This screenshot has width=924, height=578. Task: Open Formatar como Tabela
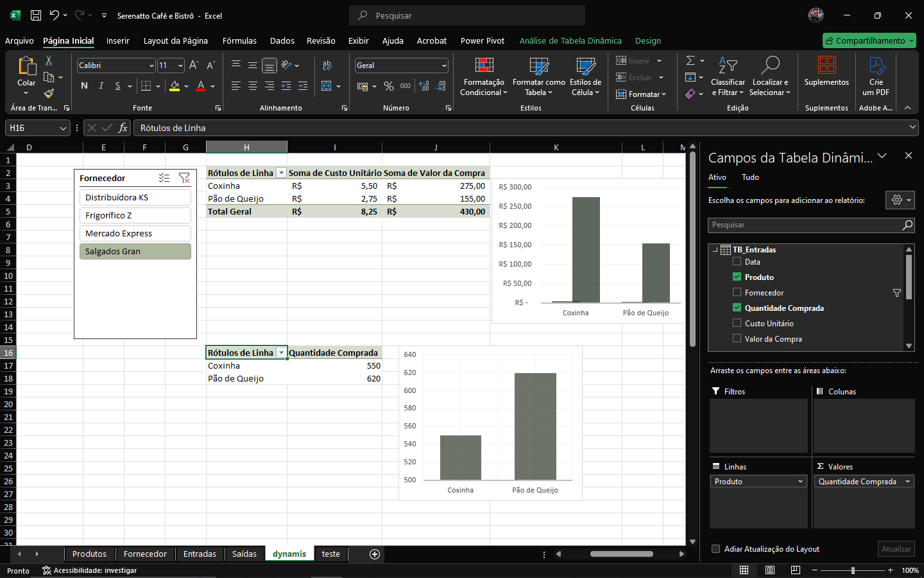[x=539, y=77]
